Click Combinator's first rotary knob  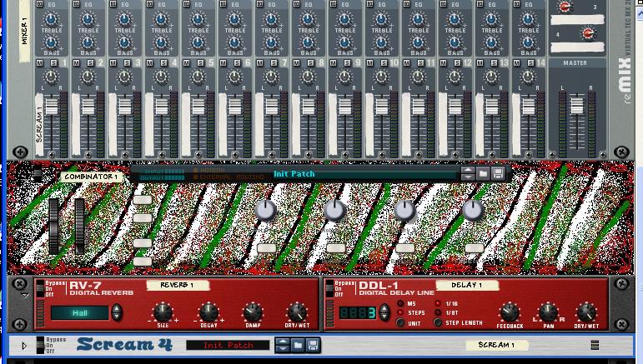[x=266, y=211]
